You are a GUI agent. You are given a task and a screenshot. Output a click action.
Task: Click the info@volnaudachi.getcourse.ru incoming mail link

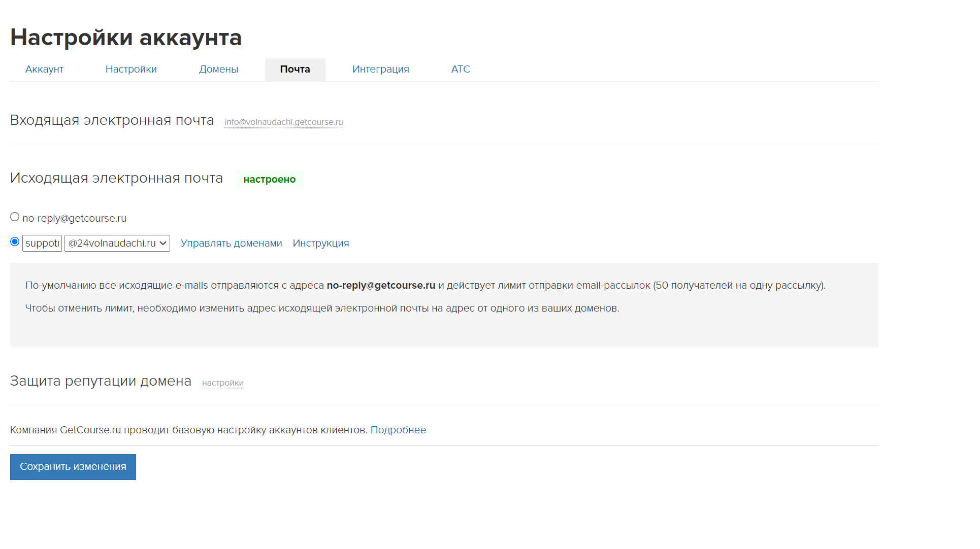tap(283, 122)
